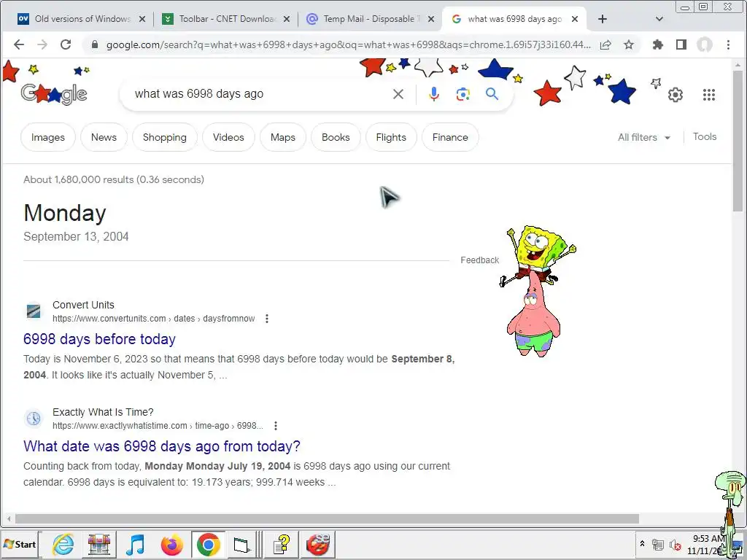Expand the tab search dropdown arrow
The width and height of the screenshot is (747, 560).
tap(659, 19)
